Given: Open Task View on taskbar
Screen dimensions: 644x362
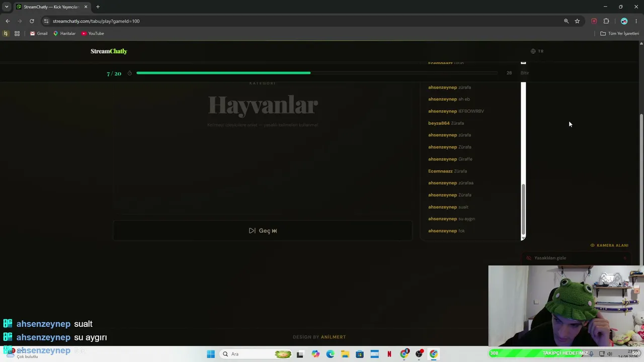Looking at the screenshot, I should click(300, 354).
